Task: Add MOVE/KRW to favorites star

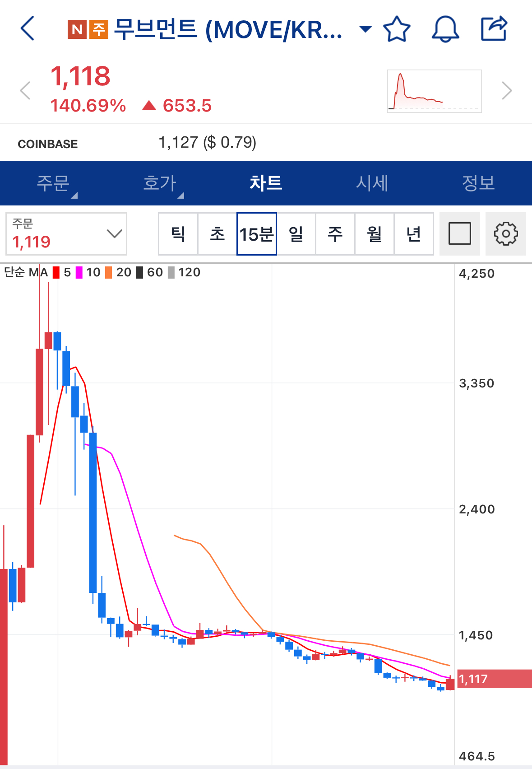Action: click(x=397, y=29)
